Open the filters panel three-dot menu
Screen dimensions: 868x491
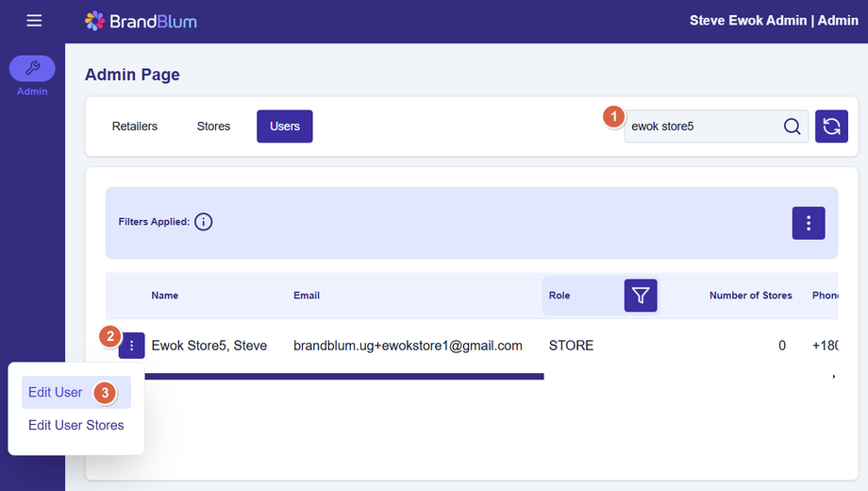tap(809, 224)
